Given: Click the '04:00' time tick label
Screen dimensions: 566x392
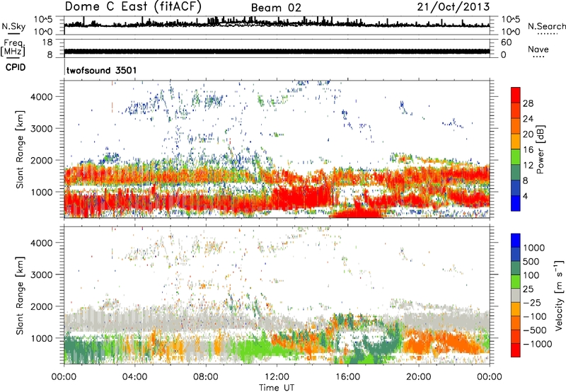Looking at the screenshot, I should click(x=134, y=377).
